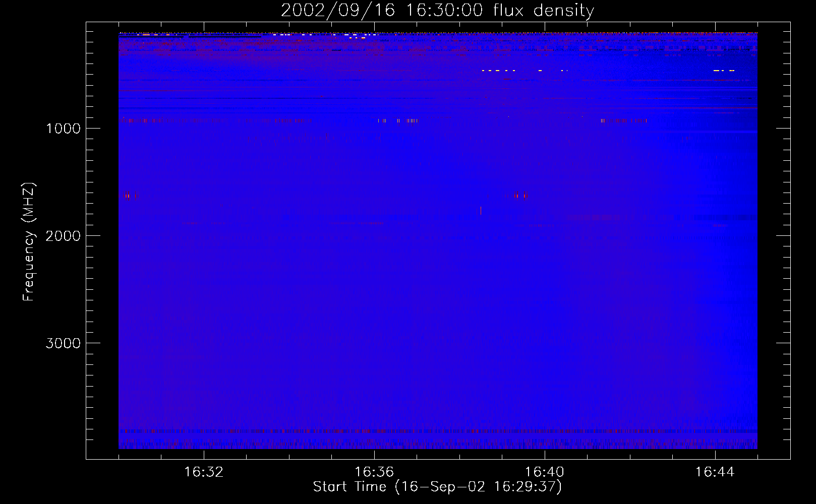
Task: Click the '1000' frequency tick label
Action: (63, 129)
